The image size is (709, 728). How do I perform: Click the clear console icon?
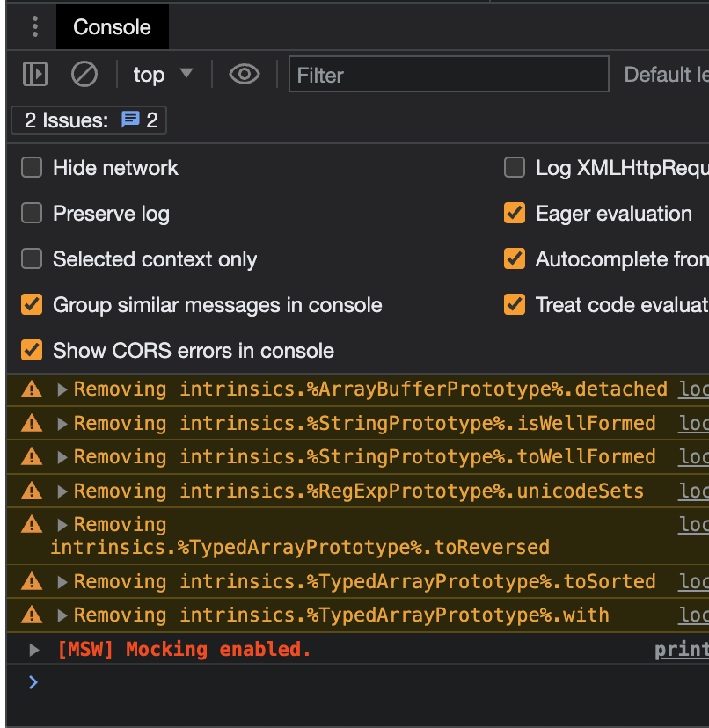[x=84, y=75]
